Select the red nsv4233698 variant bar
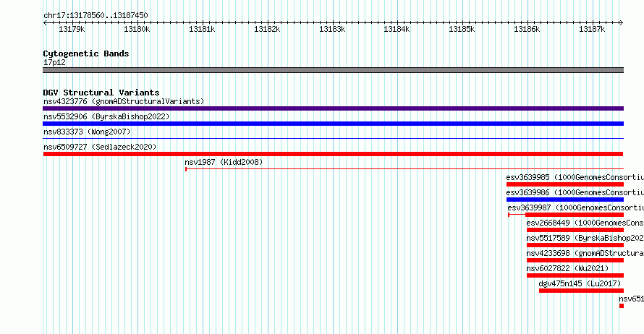The image size is (644, 334). tap(575, 260)
